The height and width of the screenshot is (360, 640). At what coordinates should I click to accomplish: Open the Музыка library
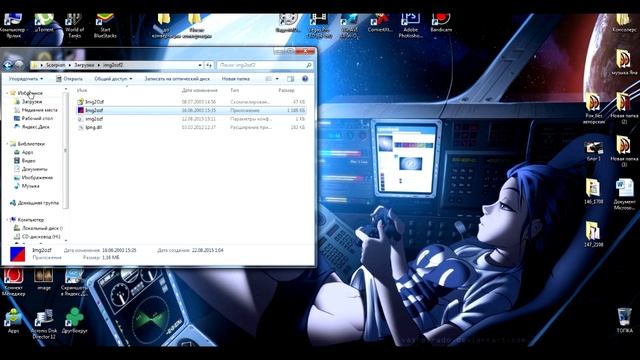click(27, 186)
